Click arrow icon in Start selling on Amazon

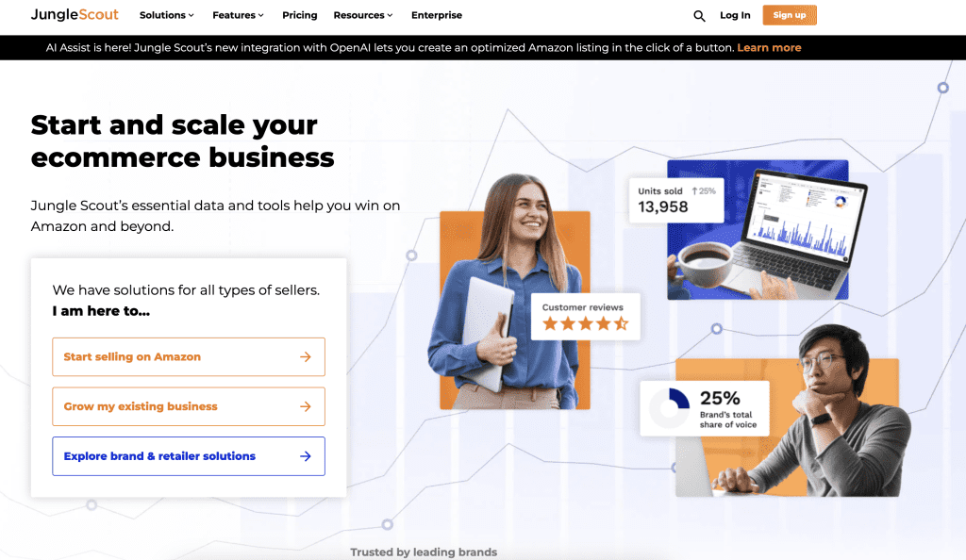coord(306,357)
